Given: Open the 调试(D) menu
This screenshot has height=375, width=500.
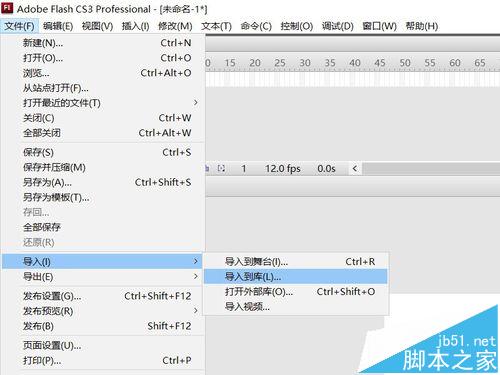Looking at the screenshot, I should (x=337, y=26).
